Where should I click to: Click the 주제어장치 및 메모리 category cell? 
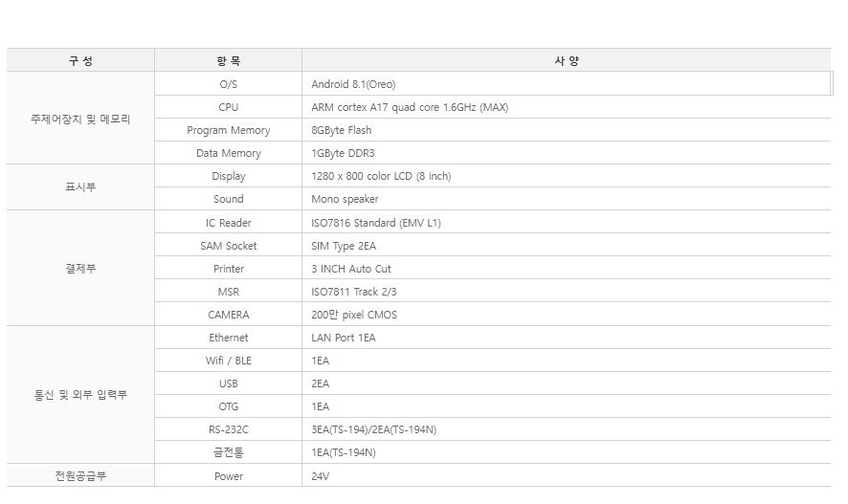coord(80,120)
